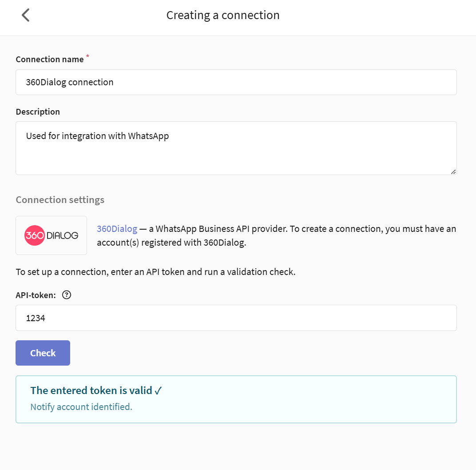Focus the Description text area

coord(236,148)
